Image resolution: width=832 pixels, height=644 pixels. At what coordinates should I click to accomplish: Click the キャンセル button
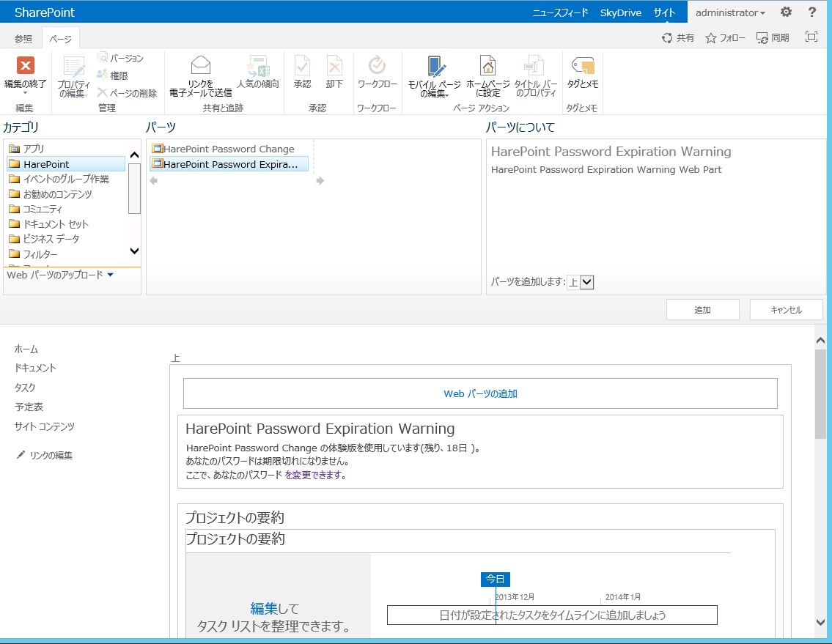[x=786, y=310]
